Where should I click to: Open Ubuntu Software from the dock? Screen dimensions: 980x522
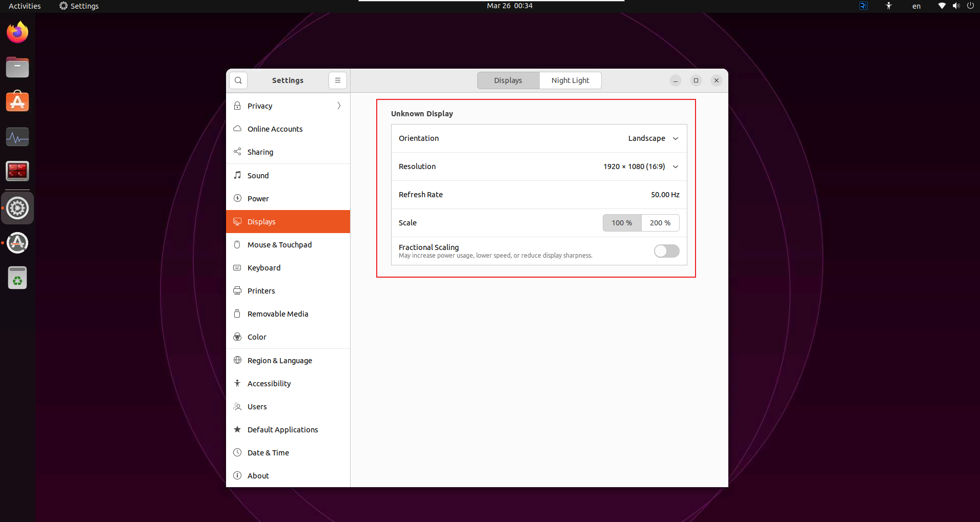pos(17,101)
